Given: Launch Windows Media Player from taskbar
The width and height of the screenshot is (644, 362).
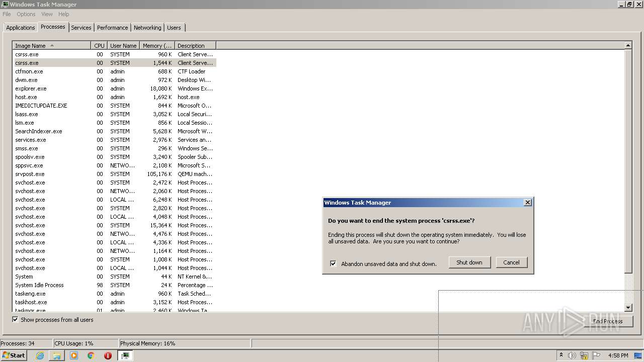Looking at the screenshot, I should [74, 355].
